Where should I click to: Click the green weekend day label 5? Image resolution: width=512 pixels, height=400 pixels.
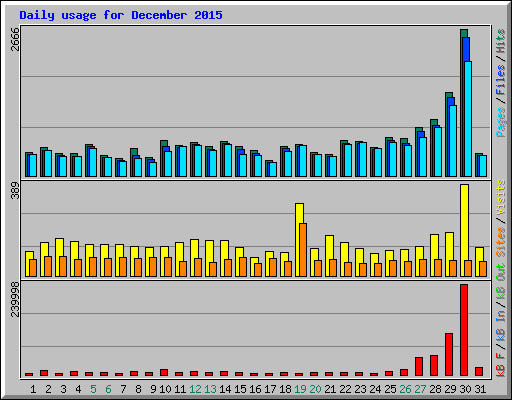click(93, 389)
